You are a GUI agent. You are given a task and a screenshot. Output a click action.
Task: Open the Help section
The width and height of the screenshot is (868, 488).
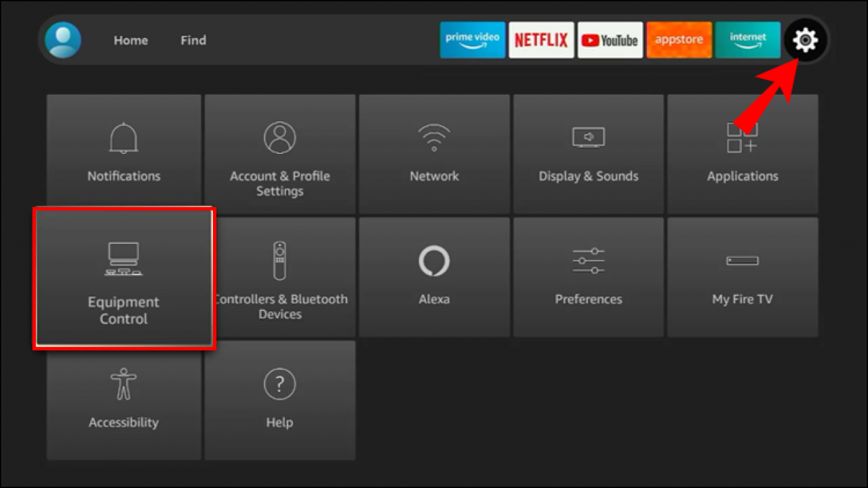[279, 400]
